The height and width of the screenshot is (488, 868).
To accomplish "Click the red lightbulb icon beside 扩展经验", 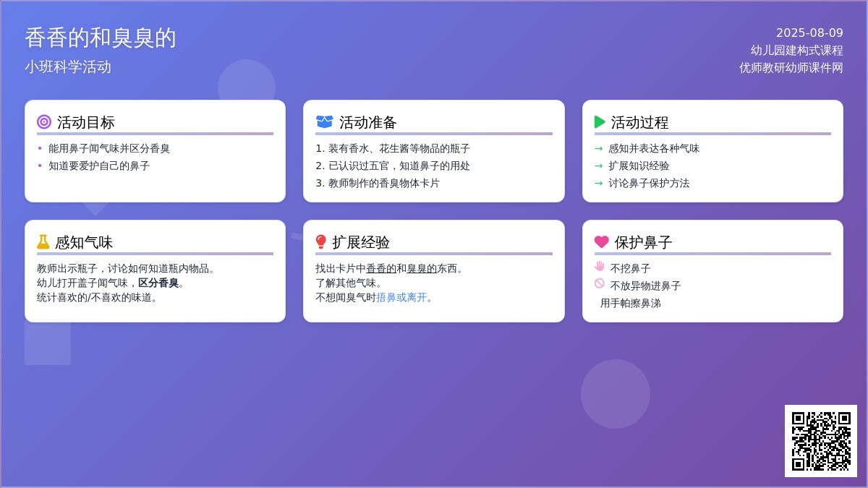I will pos(321,242).
